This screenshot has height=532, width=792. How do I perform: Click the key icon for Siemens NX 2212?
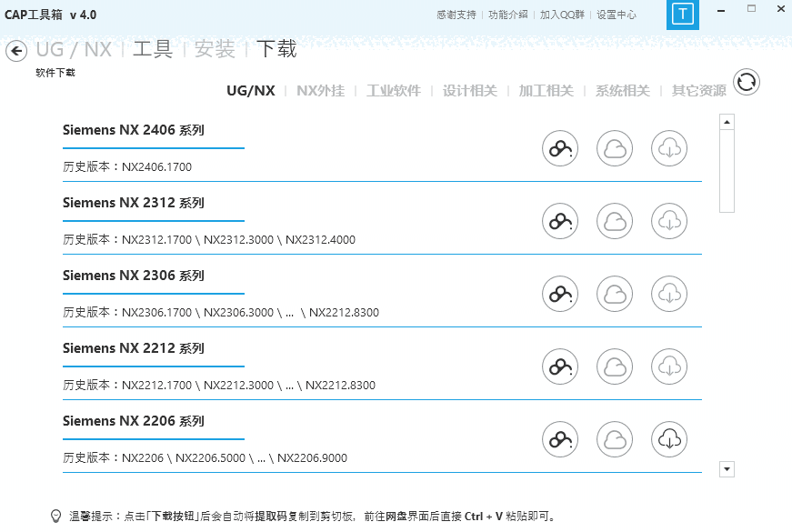click(x=559, y=366)
